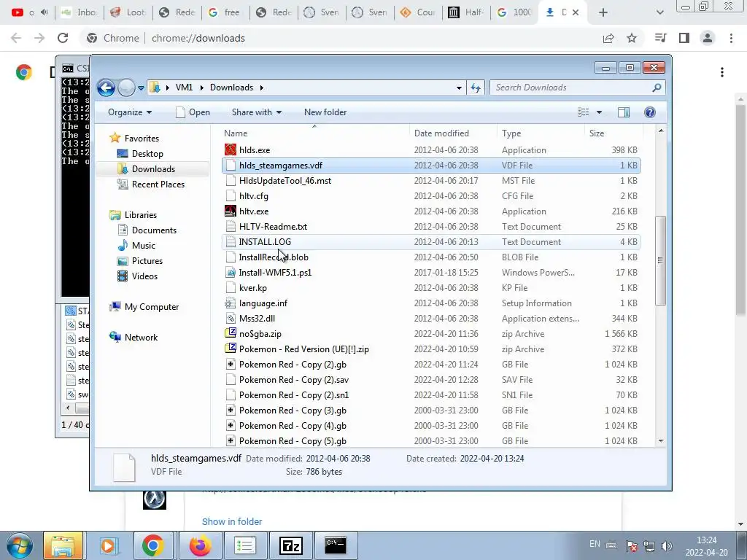This screenshot has height=560, width=747.
Task: Select the Mss32.dll file icon
Action: coord(231,318)
